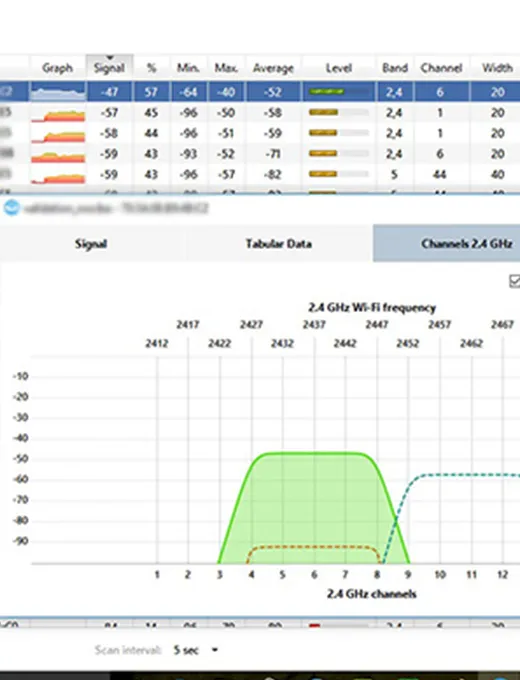
Task: Sort by the Width column header
Action: pos(497,68)
